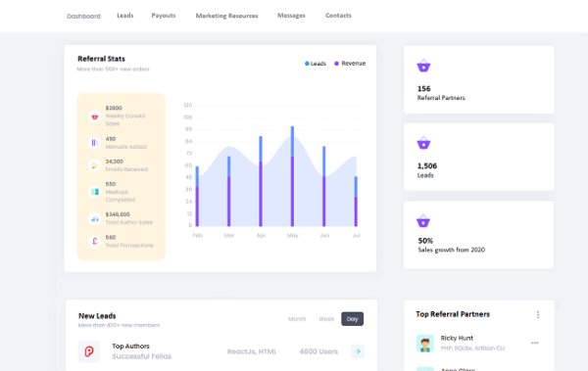Click the May bar in the chart
The height and width of the screenshot is (371, 588).
point(292,176)
